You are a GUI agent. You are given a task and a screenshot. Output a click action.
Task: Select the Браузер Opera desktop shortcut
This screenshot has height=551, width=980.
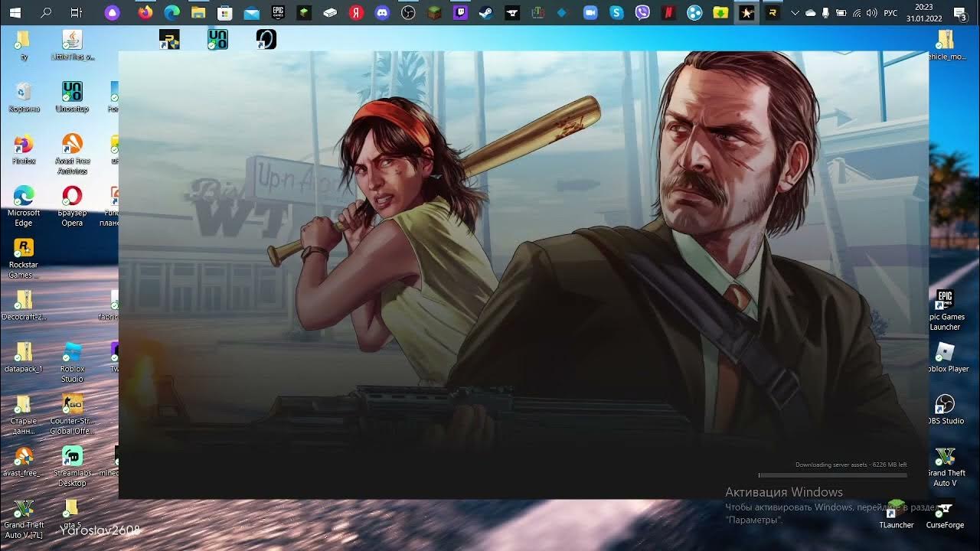click(72, 206)
